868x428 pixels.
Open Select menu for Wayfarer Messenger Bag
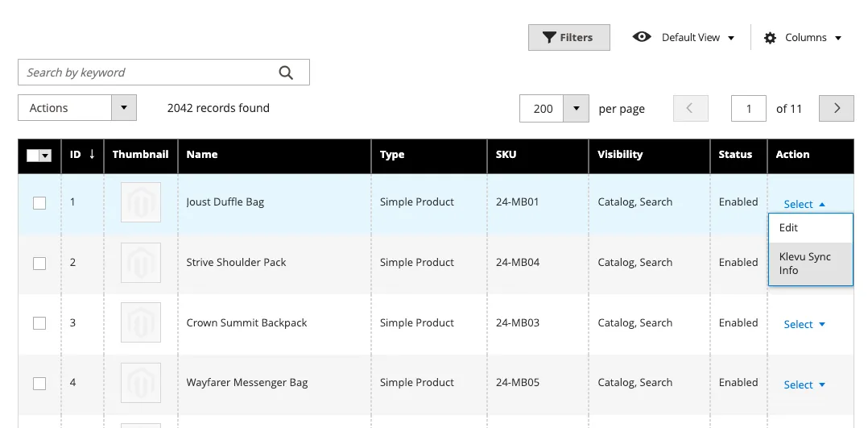tap(804, 384)
